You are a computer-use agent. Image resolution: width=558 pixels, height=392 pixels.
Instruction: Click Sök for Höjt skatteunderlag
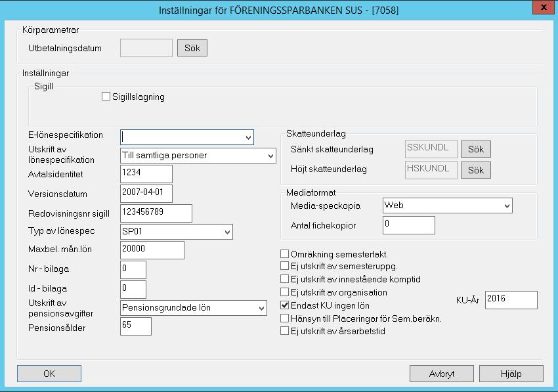pos(476,170)
